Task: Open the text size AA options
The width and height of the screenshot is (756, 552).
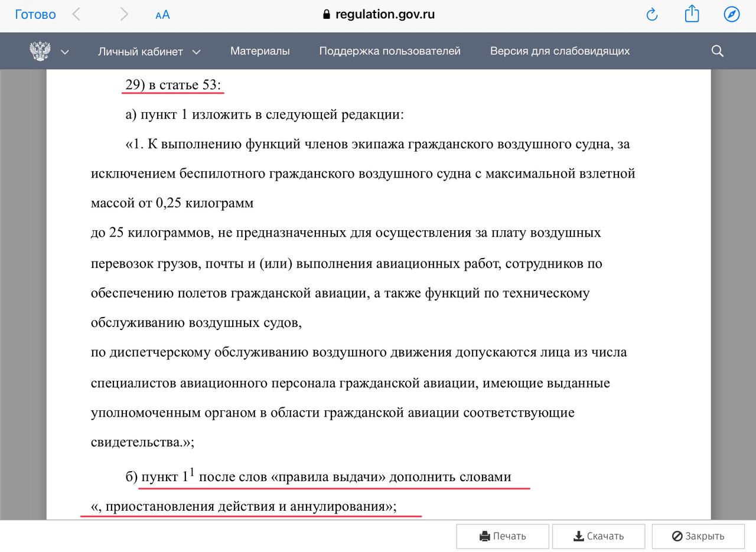Action: pyautogui.click(x=162, y=15)
